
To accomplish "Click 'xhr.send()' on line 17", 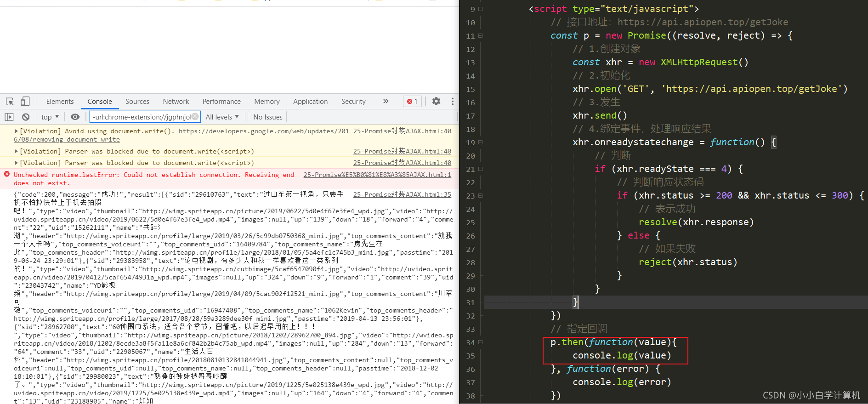I will tap(600, 115).
